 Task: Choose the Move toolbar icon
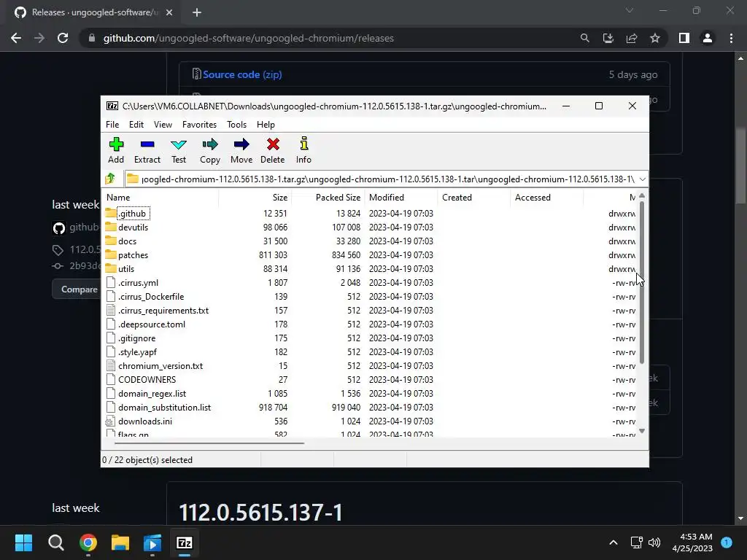click(241, 150)
